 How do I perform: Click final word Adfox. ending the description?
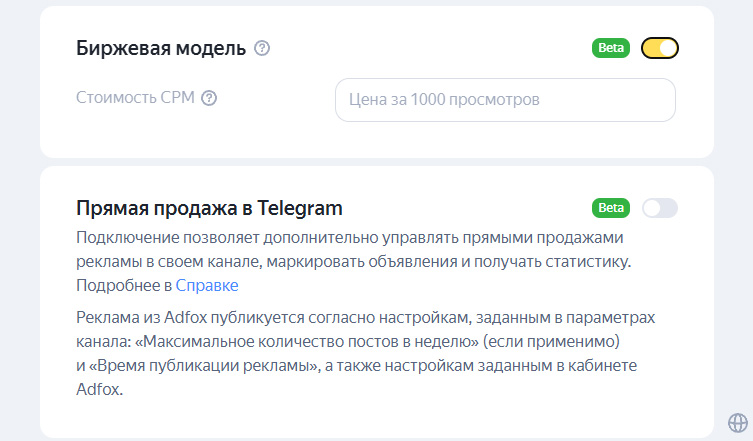coord(99,389)
